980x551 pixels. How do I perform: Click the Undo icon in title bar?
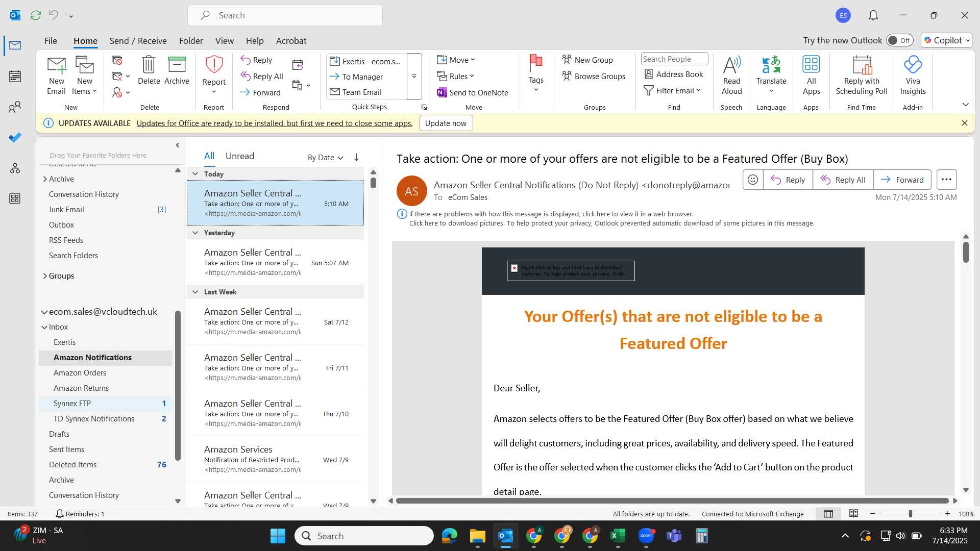click(53, 15)
